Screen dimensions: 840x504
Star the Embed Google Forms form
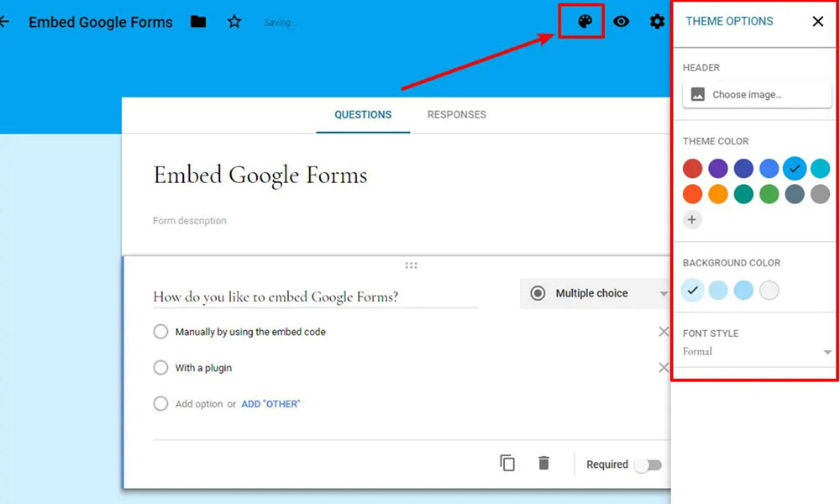[234, 22]
